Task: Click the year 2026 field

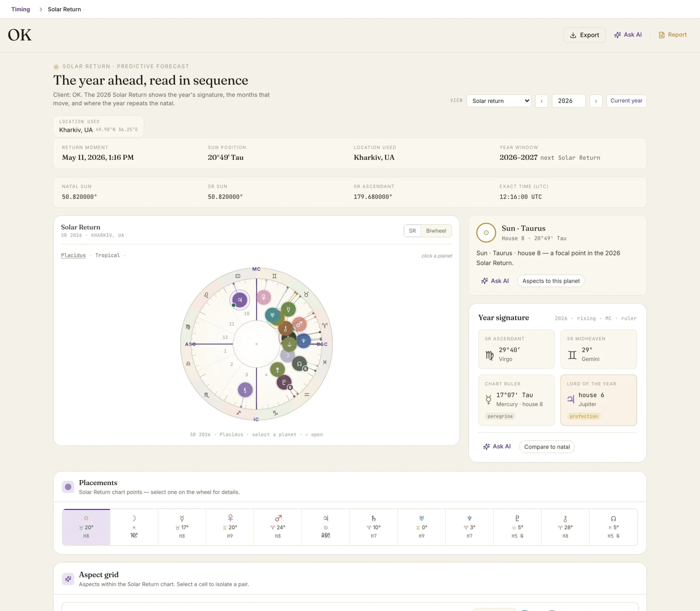Action: point(568,101)
